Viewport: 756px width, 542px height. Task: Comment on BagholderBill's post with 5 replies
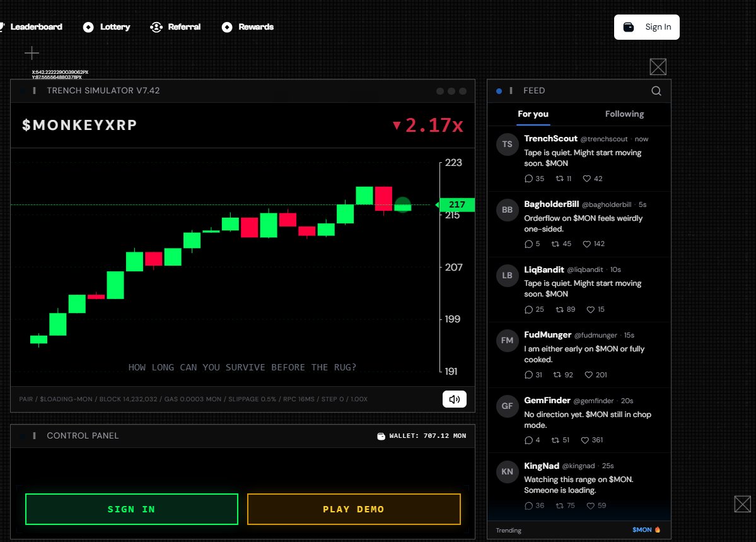point(532,244)
